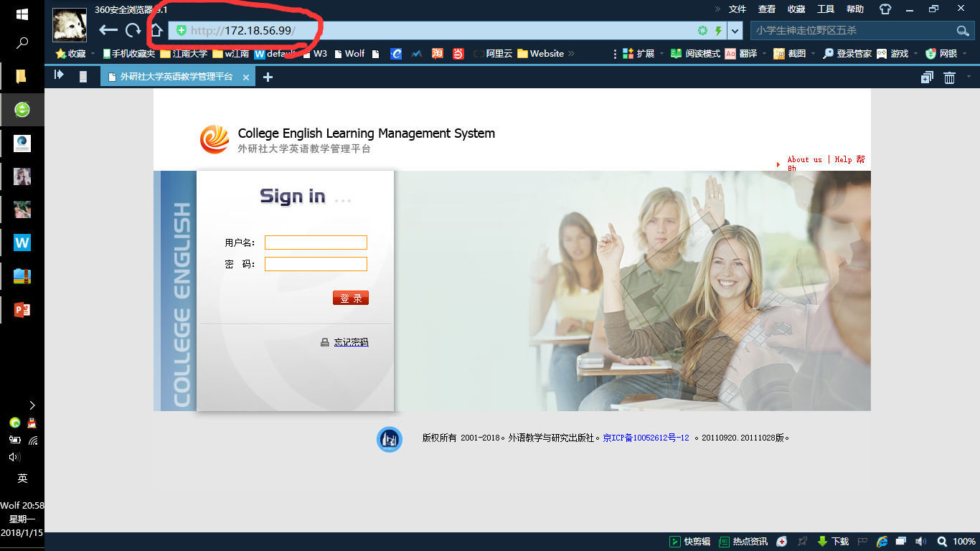Open the 工具 menu

tap(826, 9)
